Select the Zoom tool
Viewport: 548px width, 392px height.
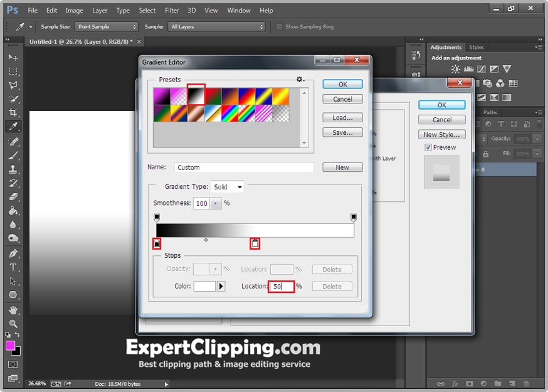click(13, 324)
